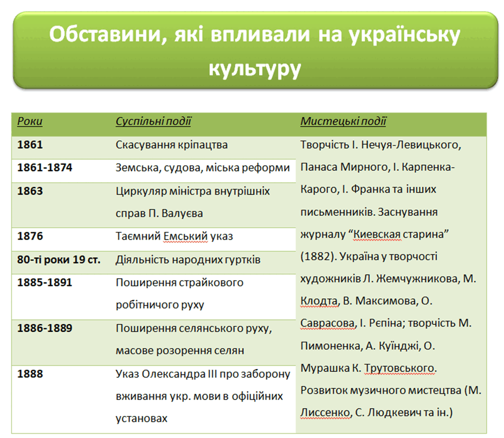Viewport: 504px width, 438px height.
Task: Click the year cell "1885-1891"
Action: (44, 282)
